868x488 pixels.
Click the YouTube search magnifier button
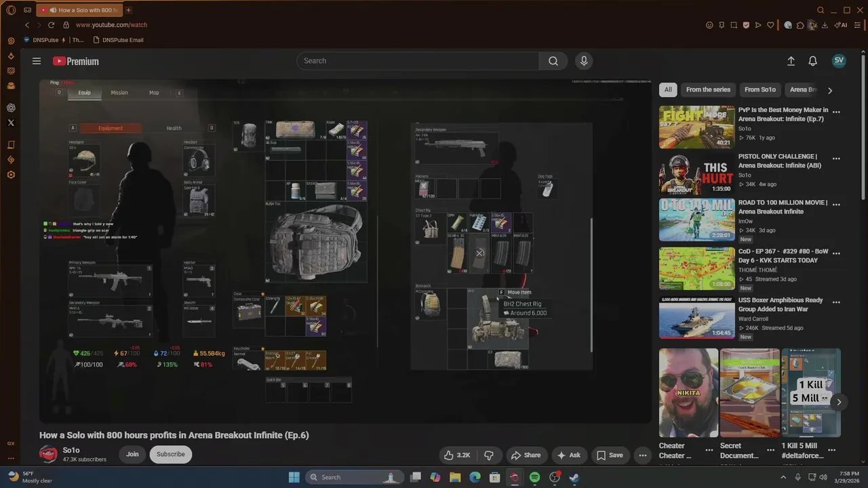[553, 61]
